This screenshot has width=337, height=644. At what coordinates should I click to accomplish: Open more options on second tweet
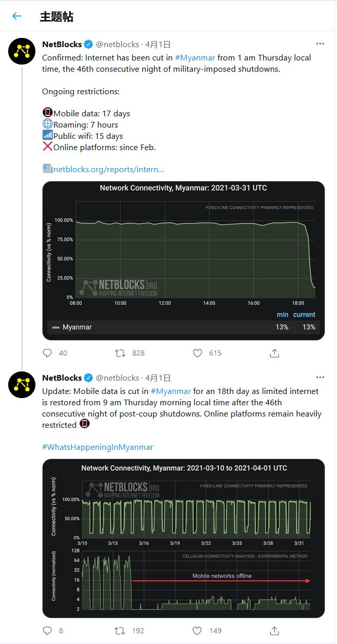pos(320,378)
